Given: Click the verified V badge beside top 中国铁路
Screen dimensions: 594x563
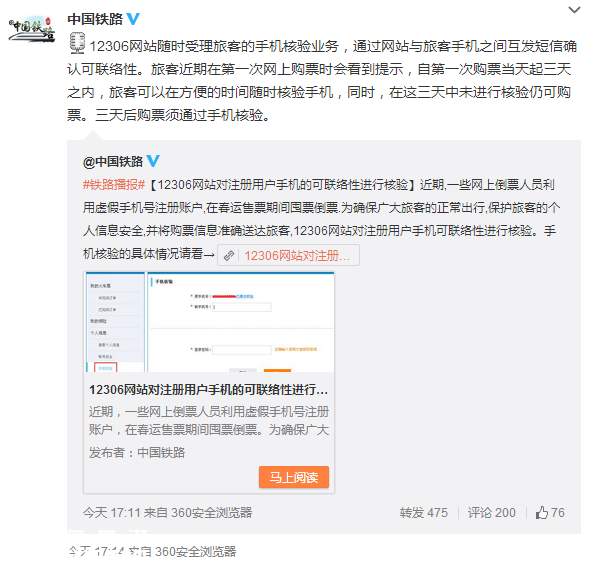Looking at the screenshot, I should pos(133,19).
